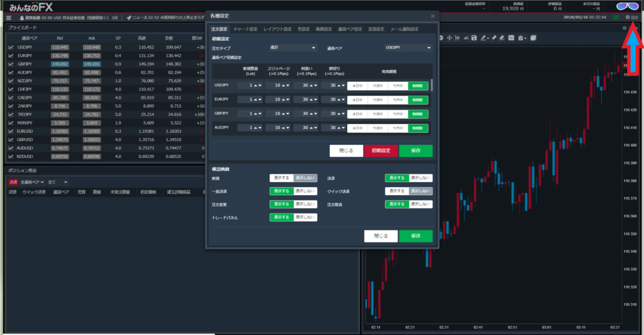Image resolution: width=644 pixels, height=335 pixels.
Task: Set USDJPY expiry to 本日中
Action: coord(357,86)
